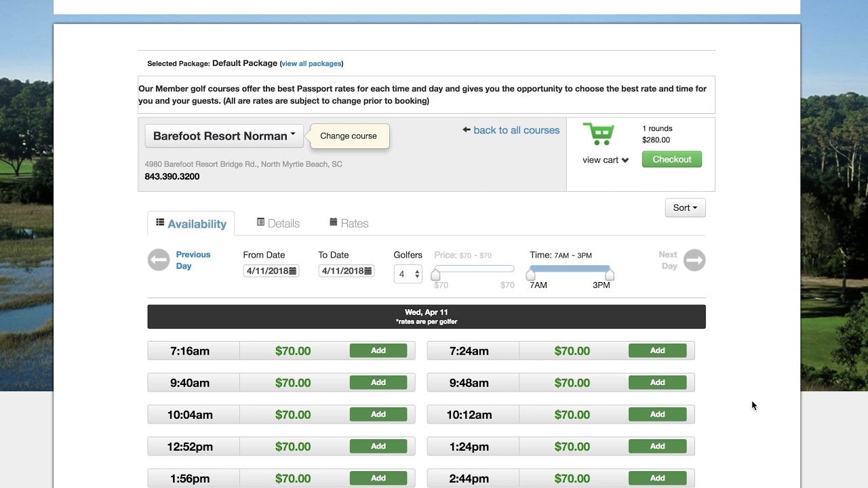Click the 'Wed, Apr 11' date header
Image resolution: width=868 pixels, height=488 pixels.
coord(427,312)
